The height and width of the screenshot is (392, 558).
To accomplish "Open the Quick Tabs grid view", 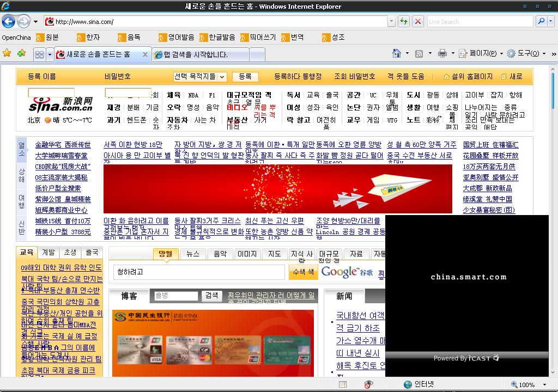I will pyautogui.click(x=39, y=54).
